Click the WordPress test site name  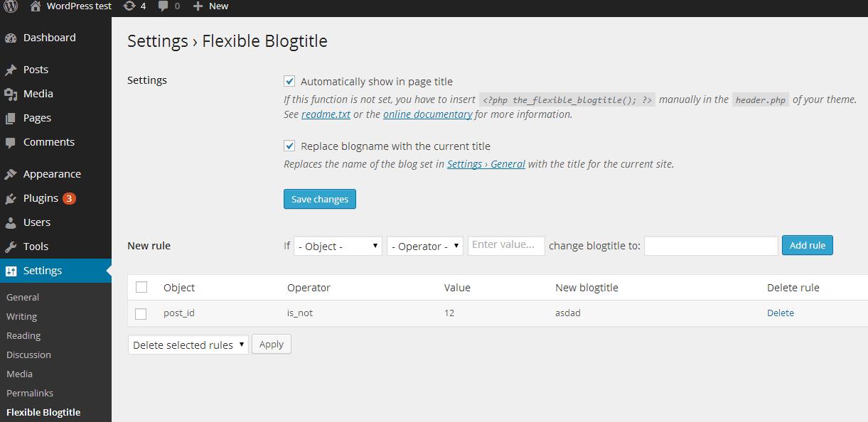[x=79, y=6]
